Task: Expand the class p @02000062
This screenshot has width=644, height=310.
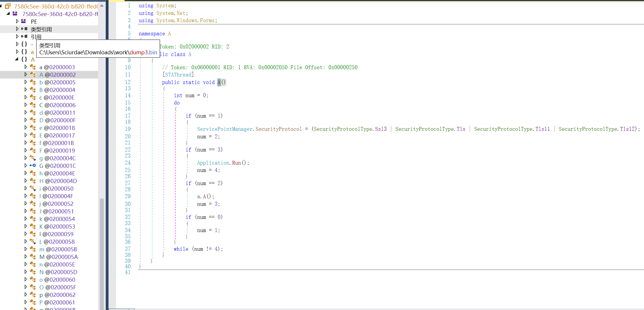Action: click(x=26, y=295)
